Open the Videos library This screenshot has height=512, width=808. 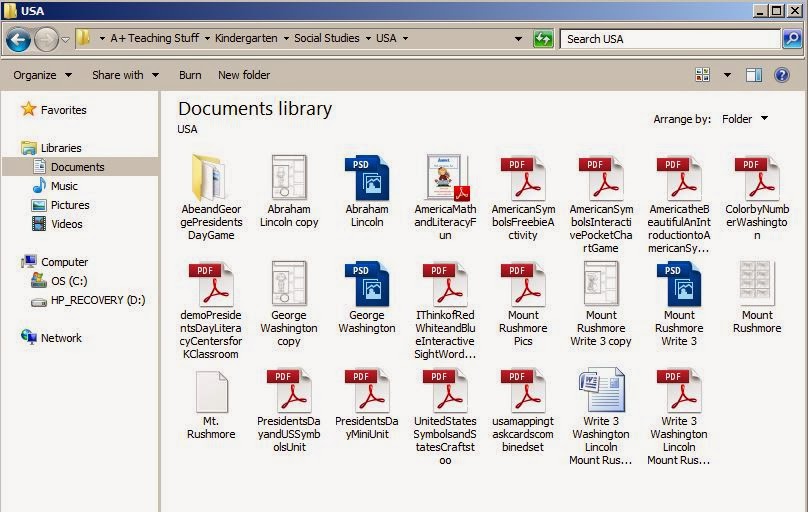(x=57, y=224)
